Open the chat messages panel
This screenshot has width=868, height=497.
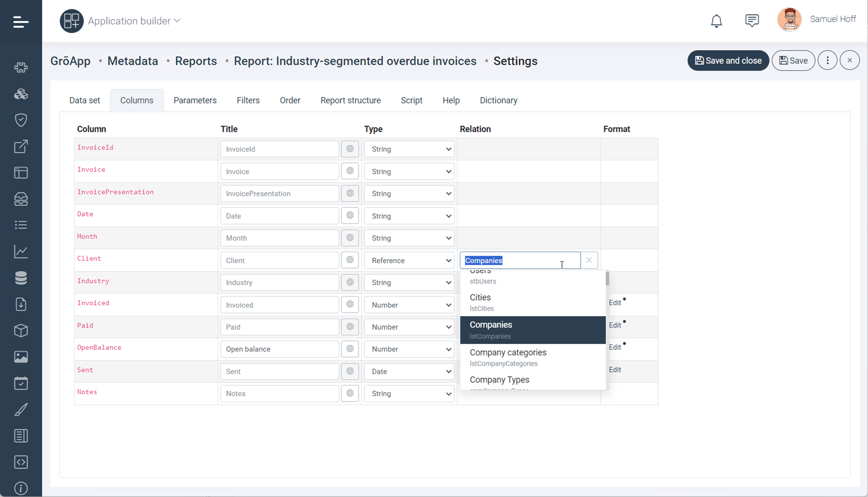(752, 20)
